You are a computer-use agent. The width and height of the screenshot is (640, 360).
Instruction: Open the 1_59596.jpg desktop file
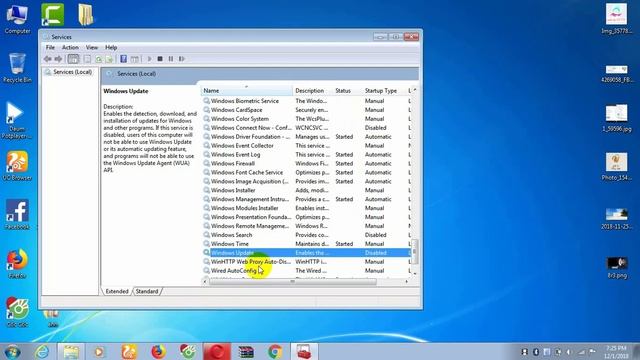point(616,118)
